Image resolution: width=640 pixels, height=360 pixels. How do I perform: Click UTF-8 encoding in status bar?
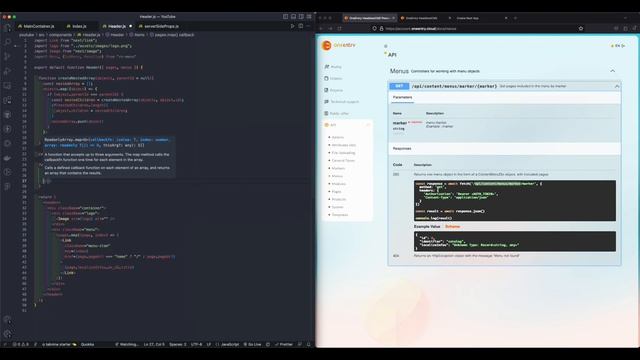pyautogui.click(x=196, y=344)
